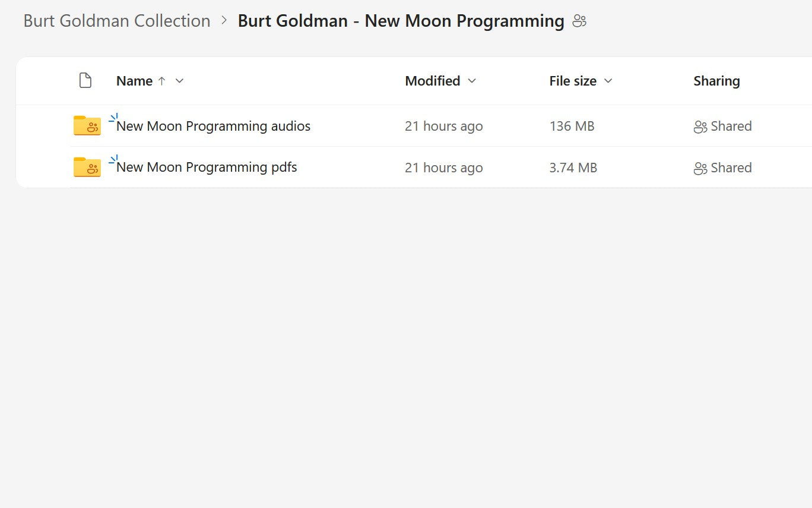The width and height of the screenshot is (812, 508).
Task: Click the file type column header icon
Action: coord(85,81)
